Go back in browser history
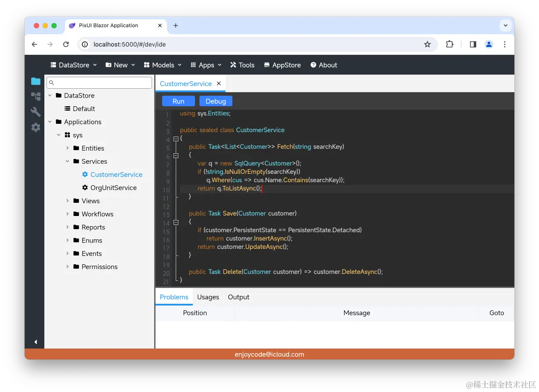 coord(34,44)
